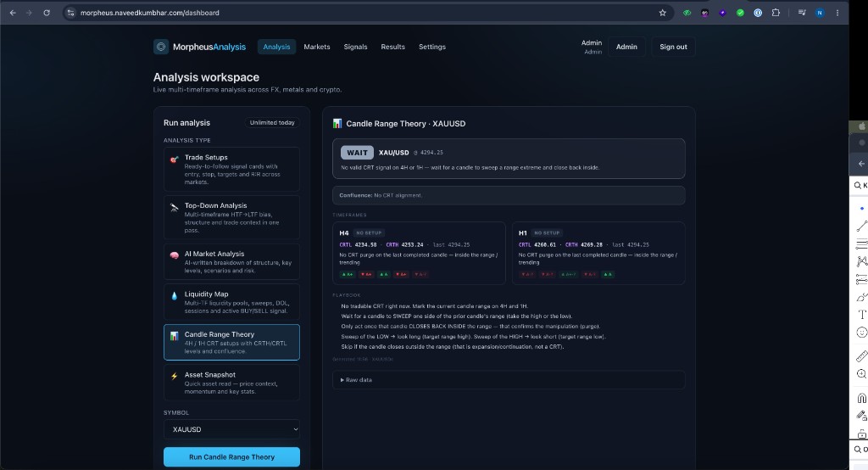
Task: Reload the page in browser toolbar
Action: (x=47, y=13)
